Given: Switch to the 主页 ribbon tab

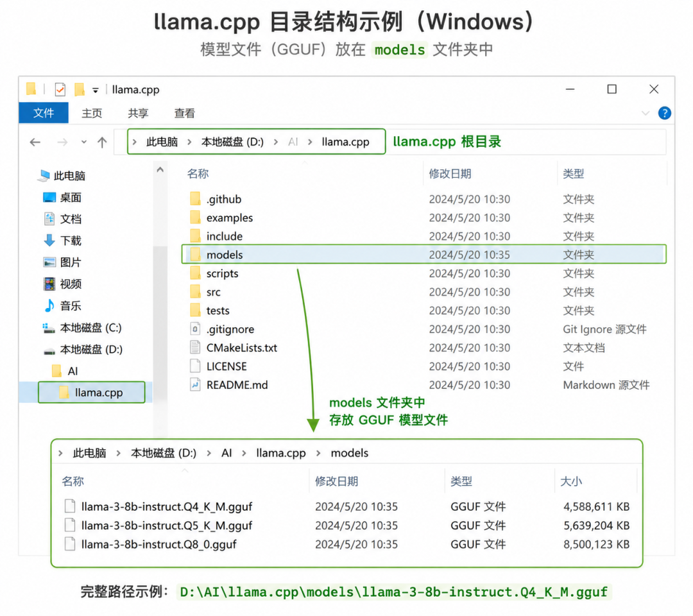Looking at the screenshot, I should pos(92,113).
